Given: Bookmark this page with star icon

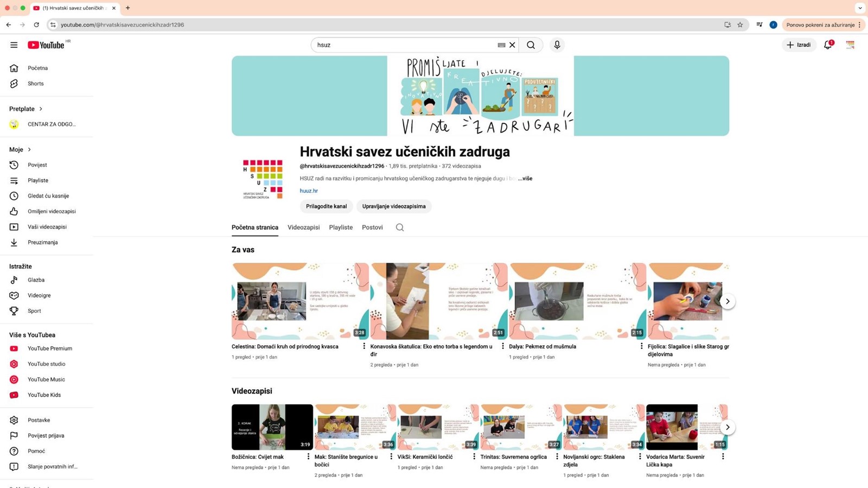Looking at the screenshot, I should pos(740,25).
